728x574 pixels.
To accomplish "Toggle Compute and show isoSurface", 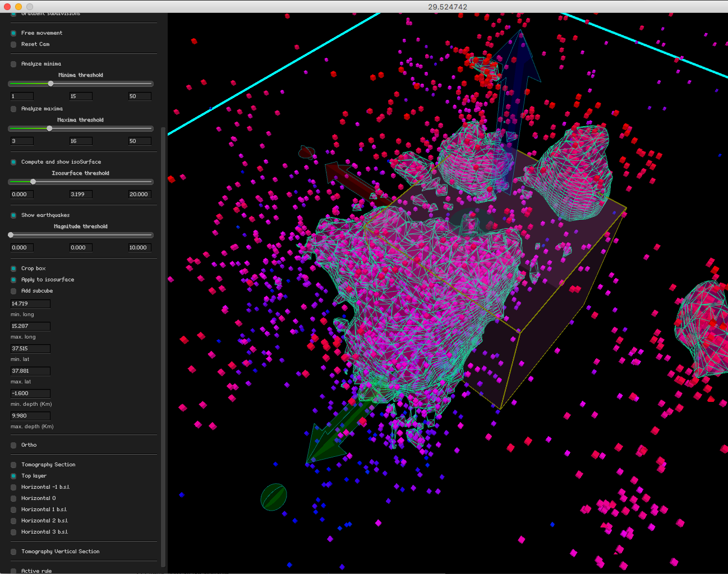I will pos(13,162).
